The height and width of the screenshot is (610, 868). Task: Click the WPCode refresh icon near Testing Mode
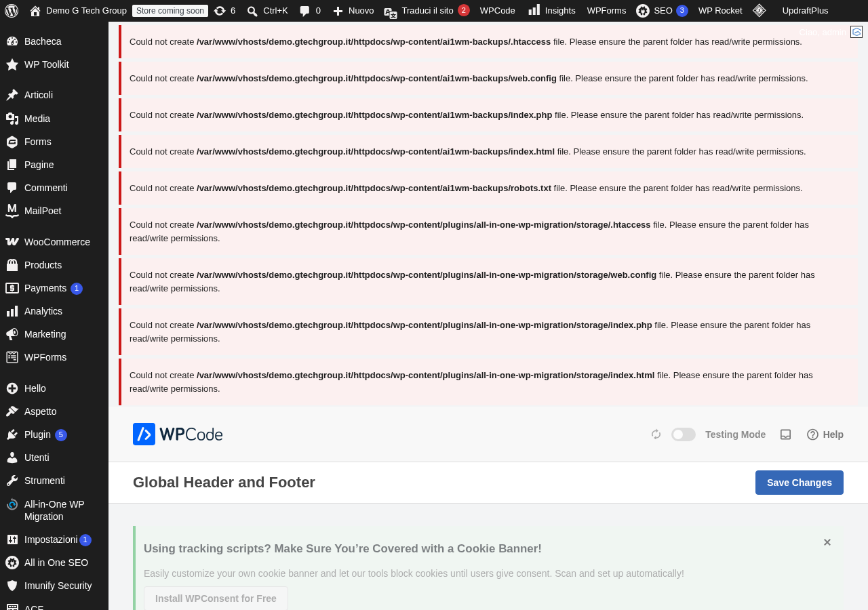point(656,434)
